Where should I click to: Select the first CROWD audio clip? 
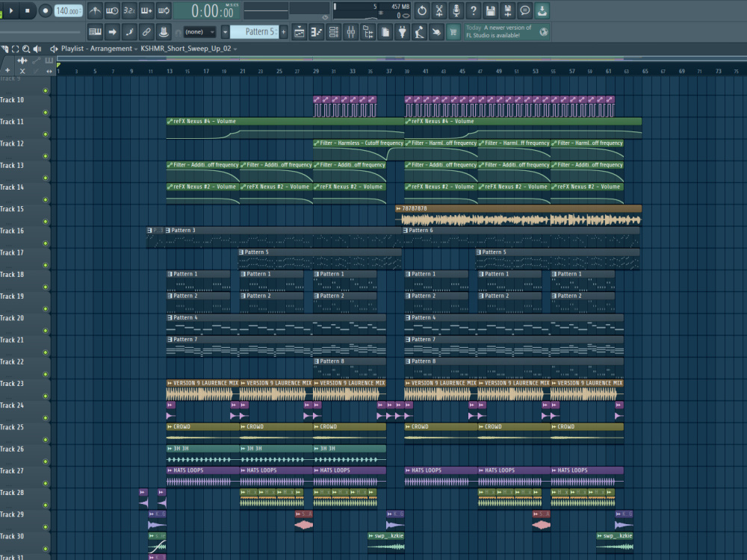tap(203, 433)
